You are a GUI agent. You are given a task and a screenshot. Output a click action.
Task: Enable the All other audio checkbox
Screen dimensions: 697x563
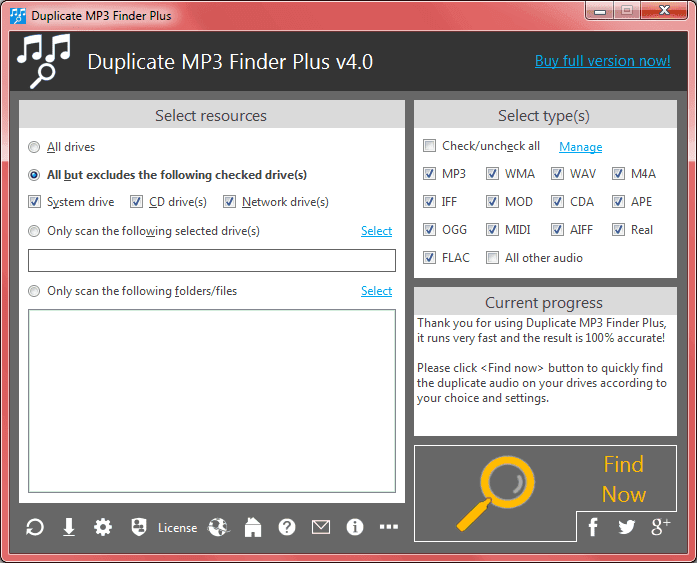tap(492, 258)
